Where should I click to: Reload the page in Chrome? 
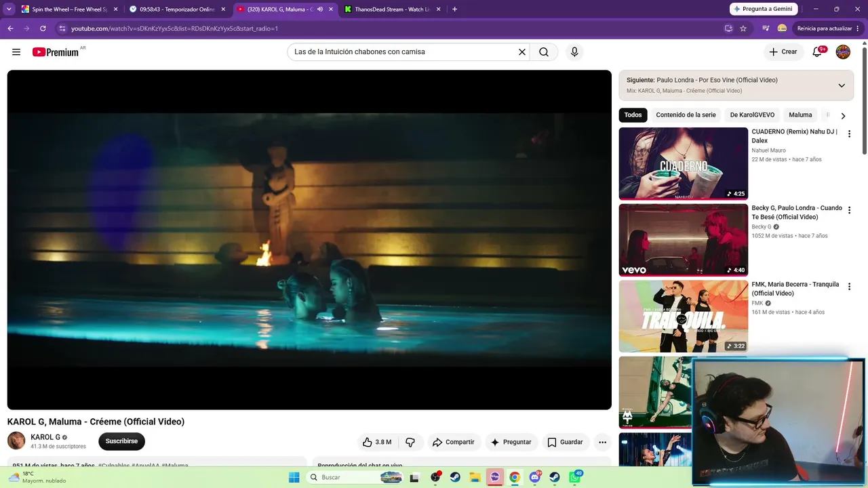pyautogui.click(x=43, y=28)
